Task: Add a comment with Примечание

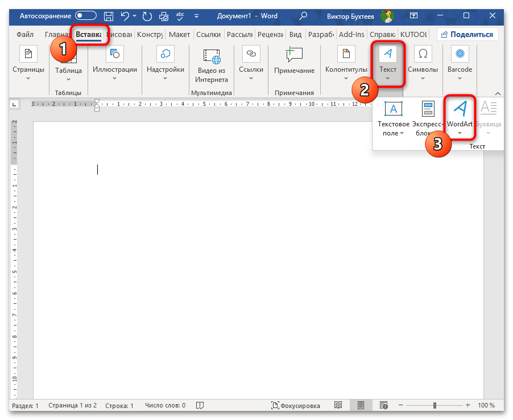Action: coord(294,62)
